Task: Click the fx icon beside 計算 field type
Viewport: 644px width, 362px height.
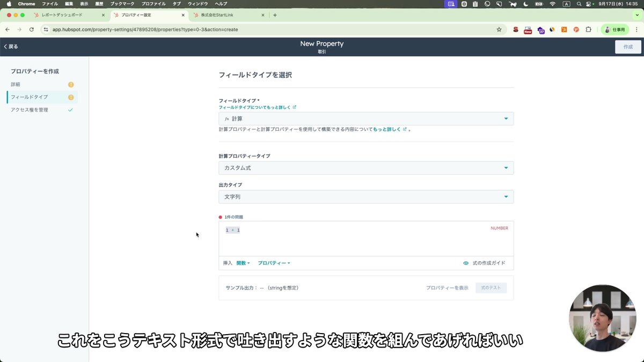Action: 228,118
